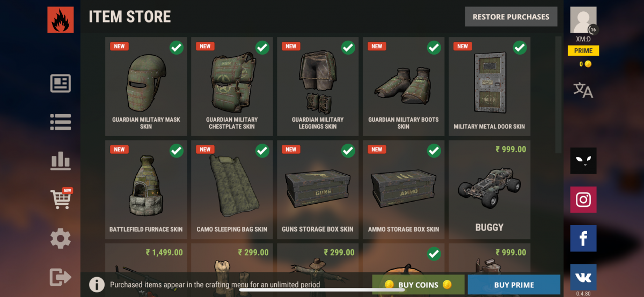
Task: Select the Guardian Military Mask Skin tile
Action: tap(146, 86)
